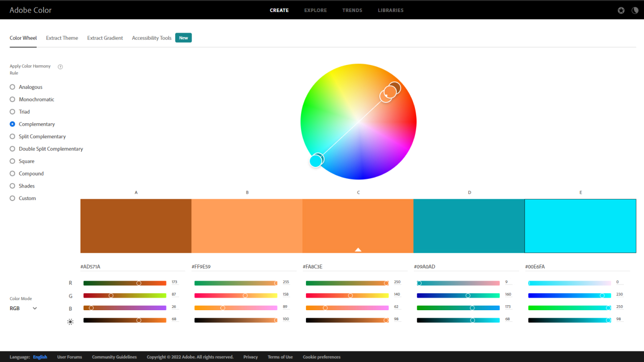Select the Shades harmony rule
The width and height of the screenshot is (644, 362).
(x=13, y=186)
